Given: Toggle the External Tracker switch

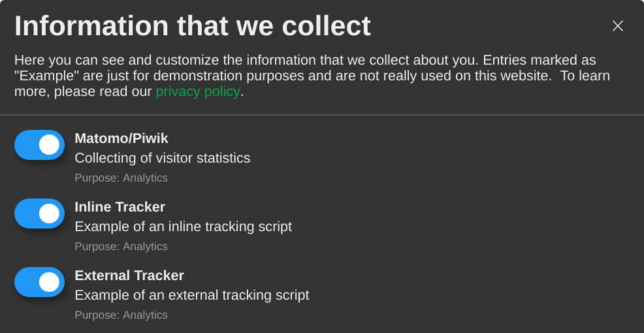Looking at the screenshot, I should pyautogui.click(x=40, y=282).
